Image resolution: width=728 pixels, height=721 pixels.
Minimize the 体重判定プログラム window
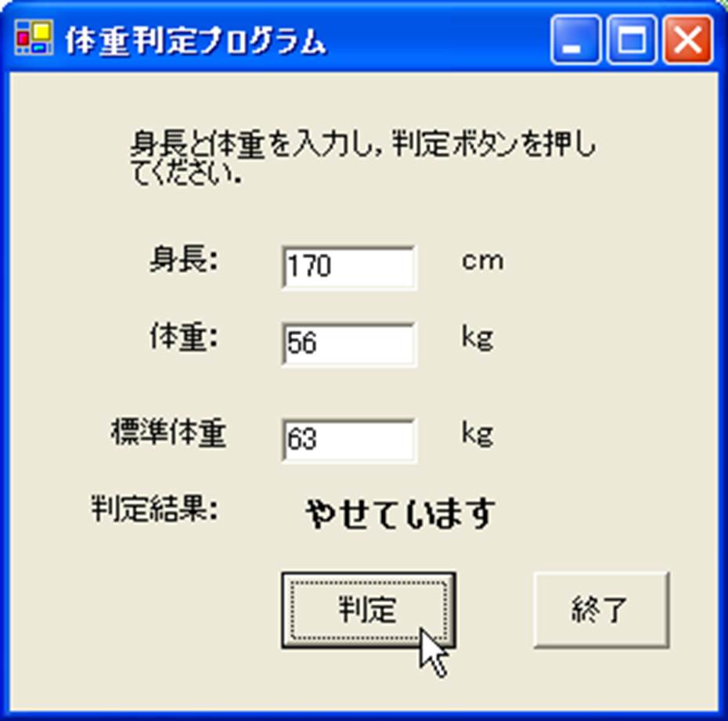coord(575,39)
